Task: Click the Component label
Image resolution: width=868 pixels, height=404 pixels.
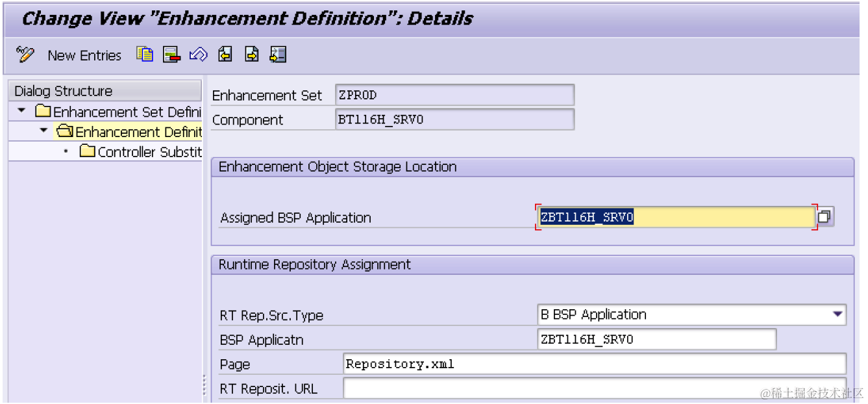Action: click(248, 120)
